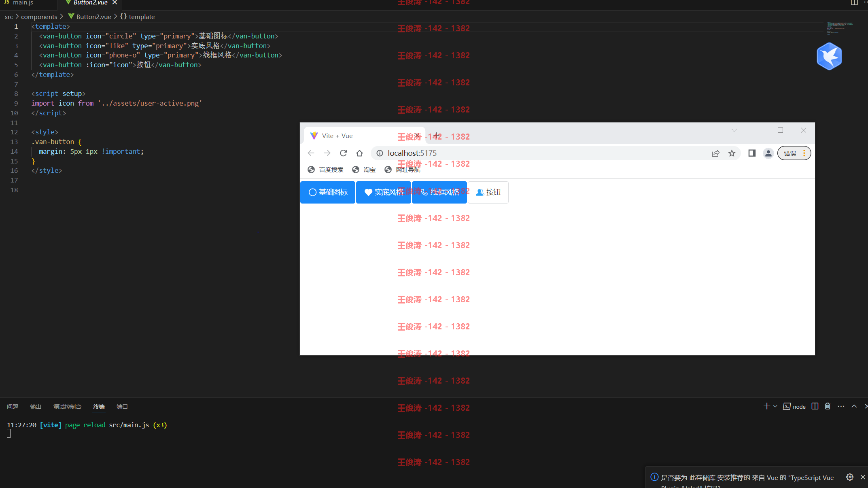
Task: Open the browser profile avatar
Action: pyautogui.click(x=768, y=153)
